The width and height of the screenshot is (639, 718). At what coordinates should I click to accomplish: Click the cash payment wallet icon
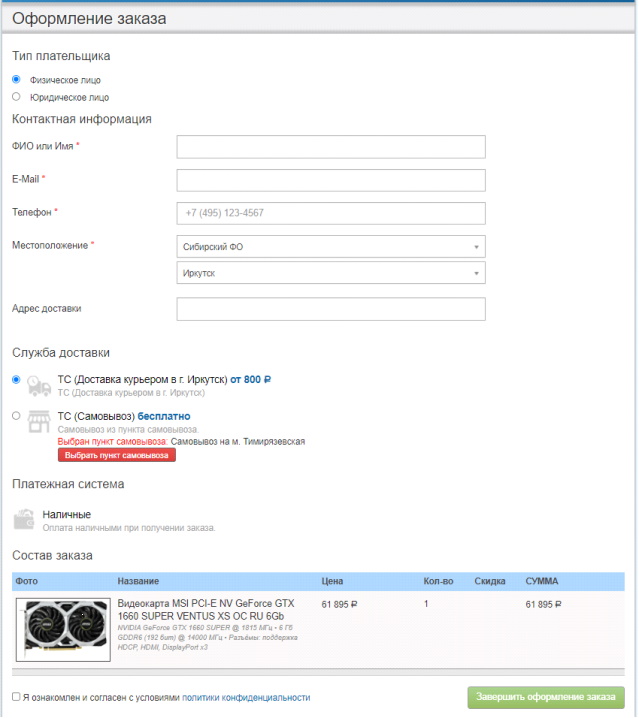point(25,519)
